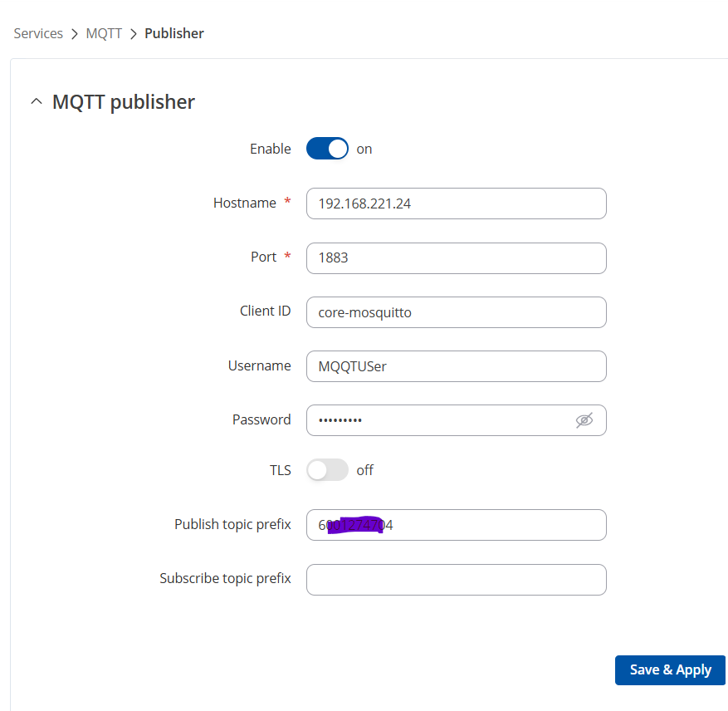Click the collapse arrow beside MQTT publisher heading
This screenshot has height=711, width=728.
(x=36, y=101)
